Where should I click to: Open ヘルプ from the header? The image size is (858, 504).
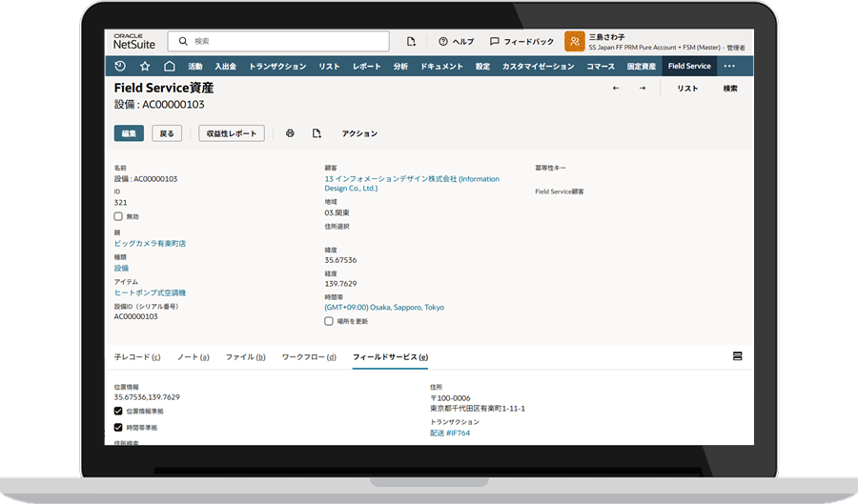click(457, 42)
